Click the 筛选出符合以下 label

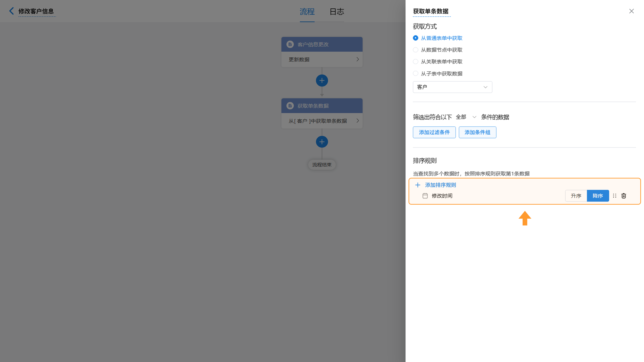(432, 117)
